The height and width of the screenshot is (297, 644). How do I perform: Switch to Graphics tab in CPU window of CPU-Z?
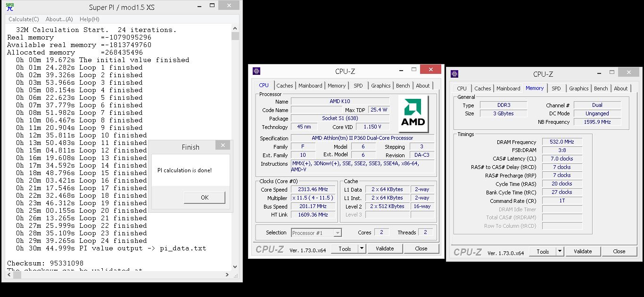click(380, 86)
